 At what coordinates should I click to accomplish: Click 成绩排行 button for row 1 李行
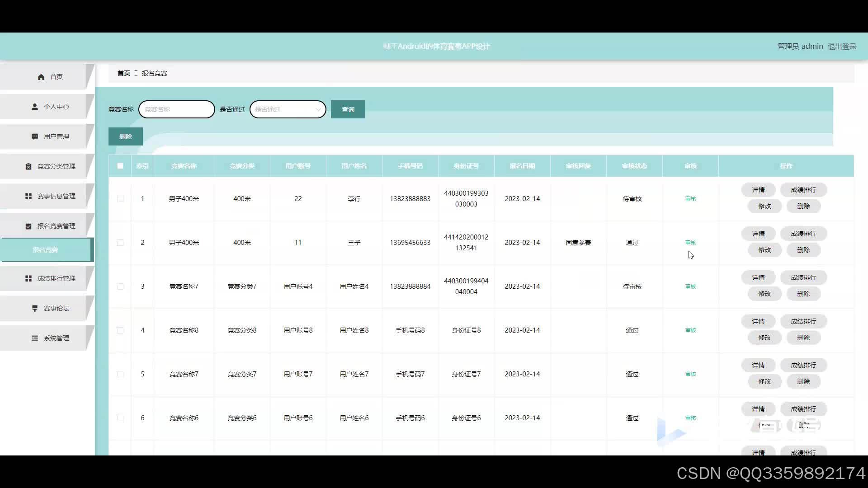coord(803,190)
